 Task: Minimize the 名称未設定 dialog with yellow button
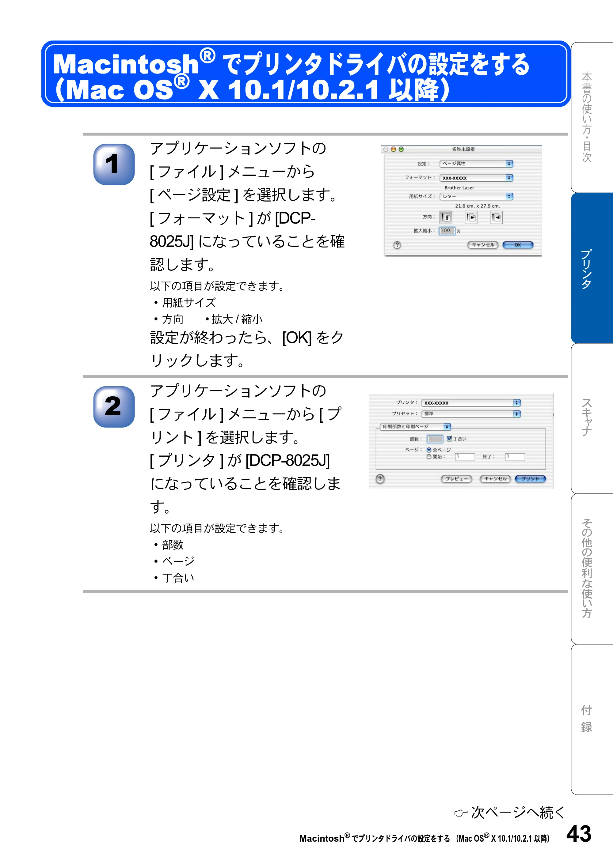pos(393,149)
